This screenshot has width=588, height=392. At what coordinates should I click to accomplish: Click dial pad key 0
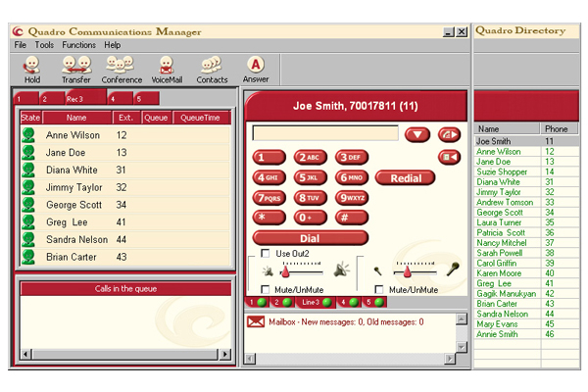pos(310,218)
